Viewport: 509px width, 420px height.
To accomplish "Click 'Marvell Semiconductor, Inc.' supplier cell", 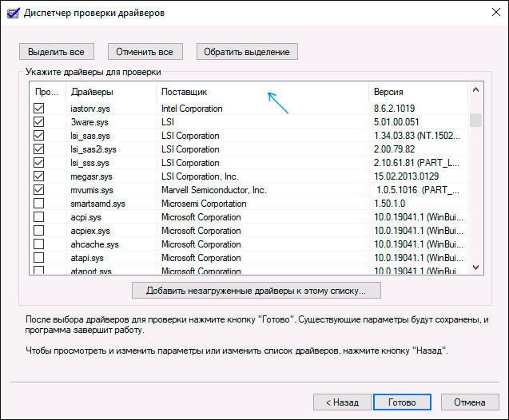I will pos(214,190).
